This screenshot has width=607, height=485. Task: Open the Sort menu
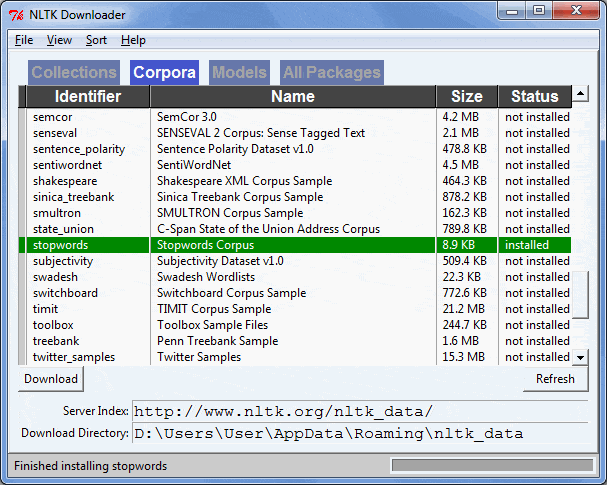pos(96,40)
